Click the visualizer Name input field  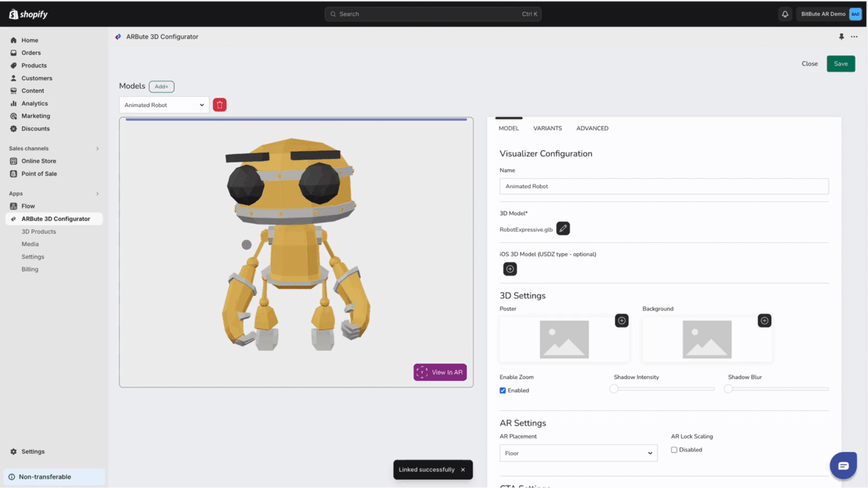(x=663, y=186)
